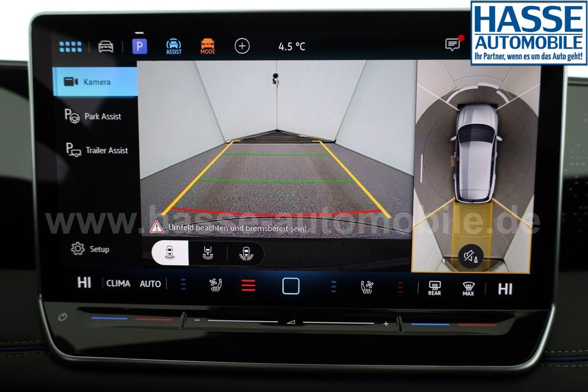
Task: Tap the vehicle status car icon
Action: 105,47
